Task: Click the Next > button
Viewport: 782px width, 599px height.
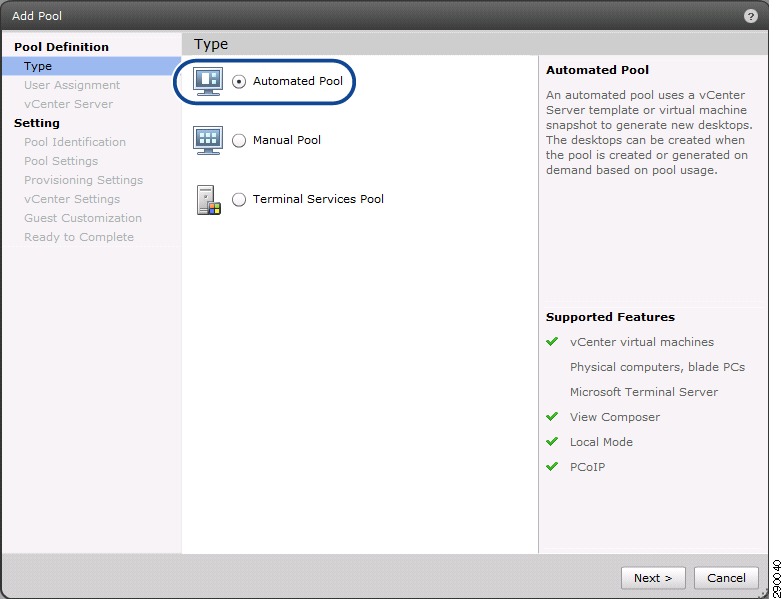Action: tap(653, 578)
